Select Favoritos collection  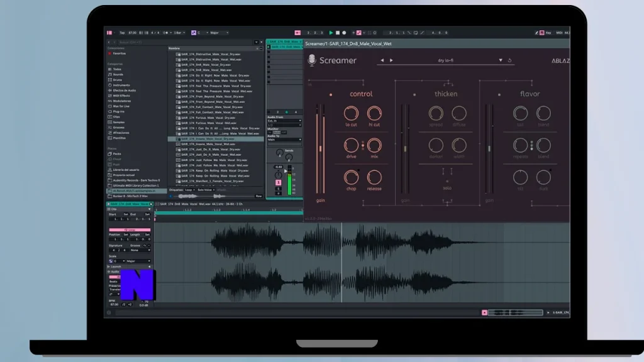(x=119, y=53)
